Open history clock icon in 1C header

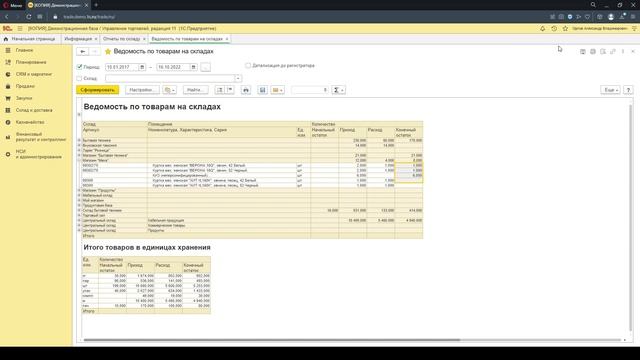point(554,29)
